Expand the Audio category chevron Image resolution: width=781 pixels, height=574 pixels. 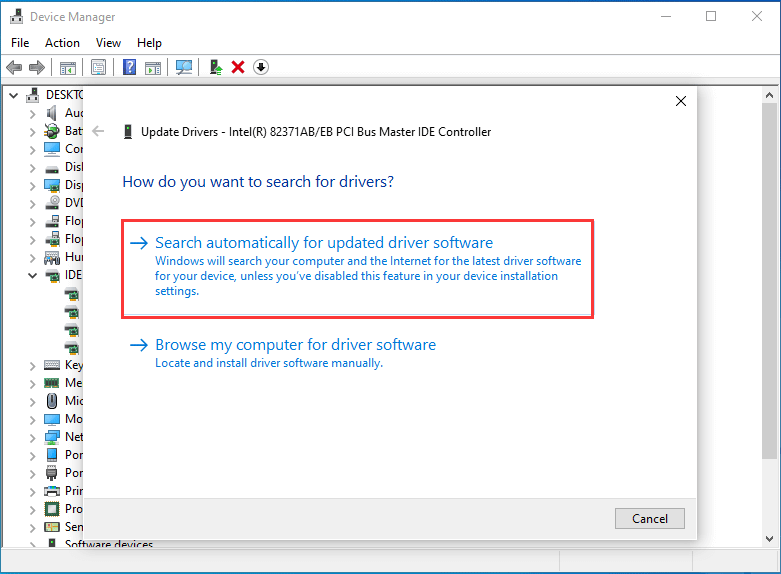33,114
